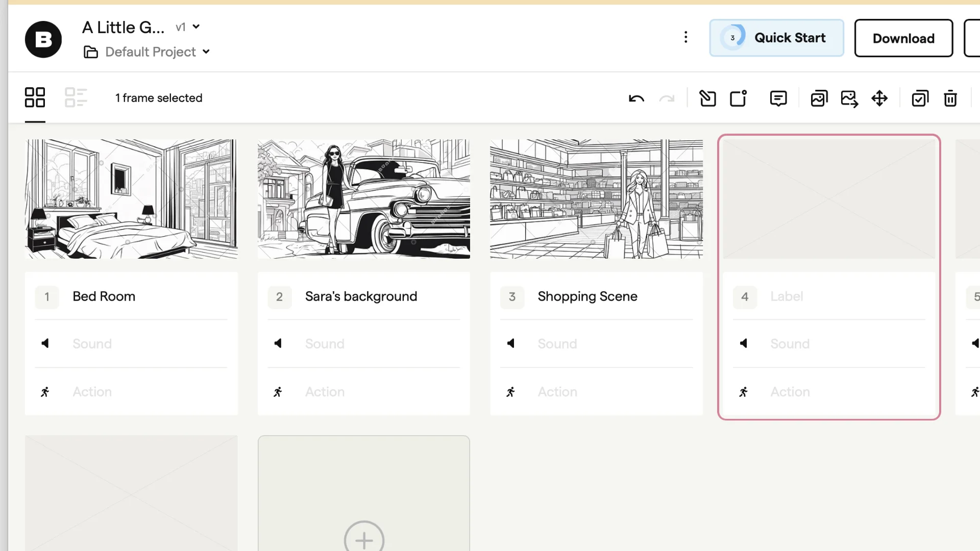Click the Download button
This screenshot has height=551, width=980.
pyautogui.click(x=903, y=38)
